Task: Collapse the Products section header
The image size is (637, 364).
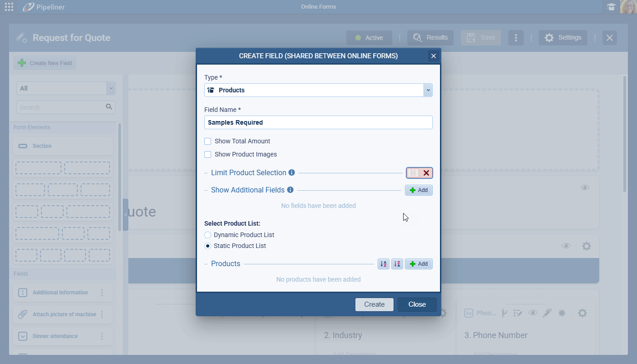Action: click(x=206, y=264)
